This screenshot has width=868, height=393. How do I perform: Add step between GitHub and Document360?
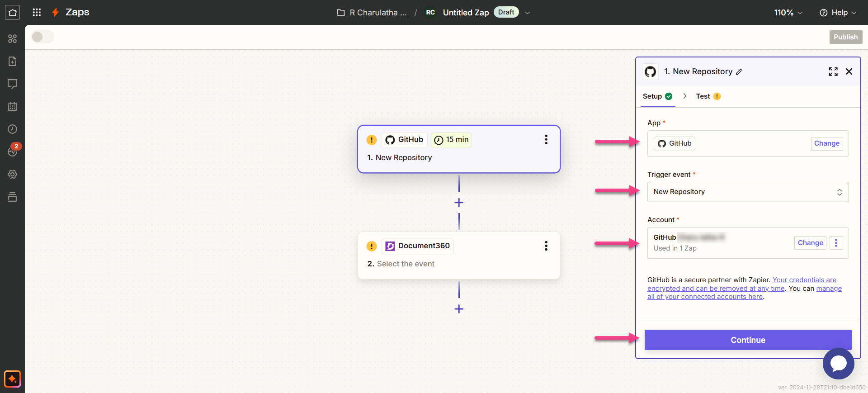pos(459,203)
